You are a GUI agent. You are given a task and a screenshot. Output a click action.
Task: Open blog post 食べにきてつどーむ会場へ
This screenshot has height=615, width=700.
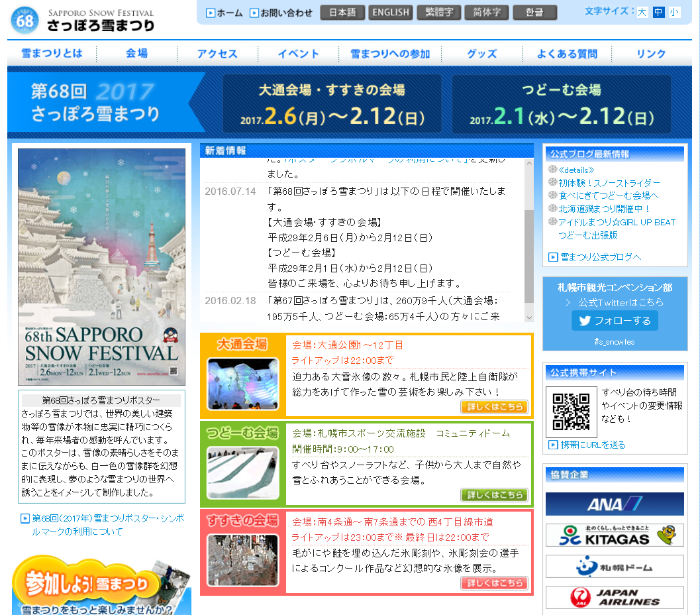(x=608, y=196)
